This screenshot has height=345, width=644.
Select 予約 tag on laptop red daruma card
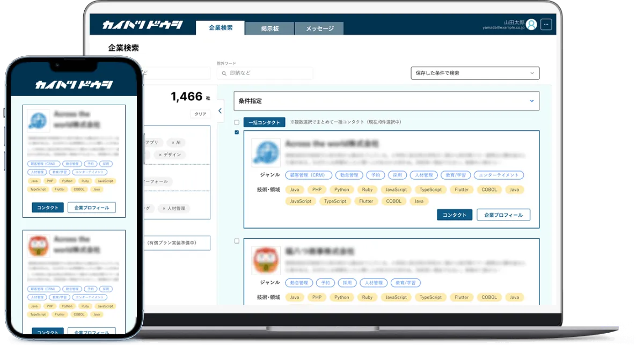[325, 283]
